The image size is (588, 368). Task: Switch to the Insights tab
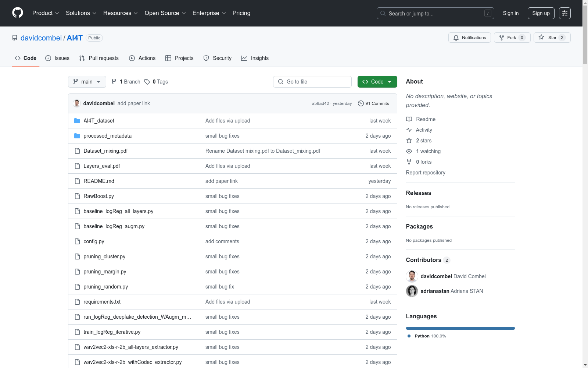(x=255, y=58)
